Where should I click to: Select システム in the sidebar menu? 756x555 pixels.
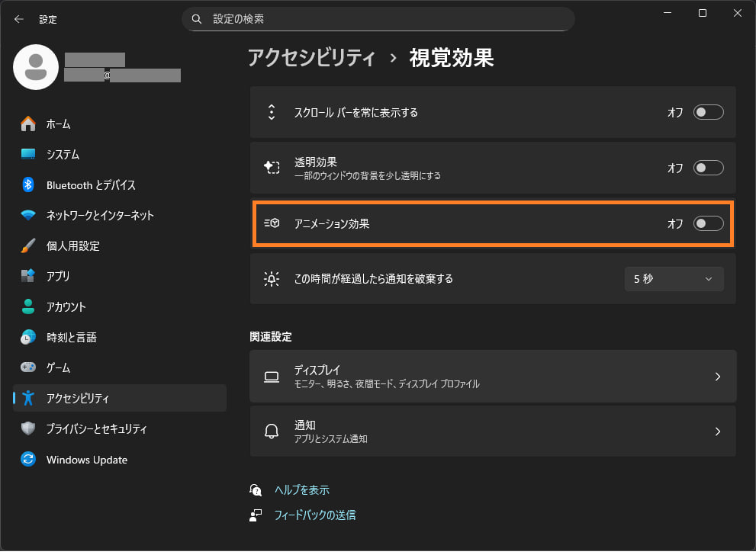(63, 155)
